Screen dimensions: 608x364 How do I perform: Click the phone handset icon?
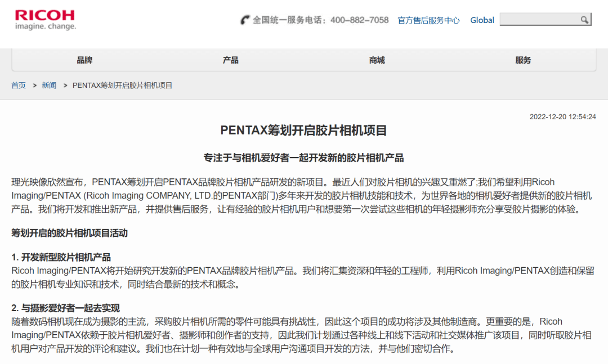click(245, 20)
